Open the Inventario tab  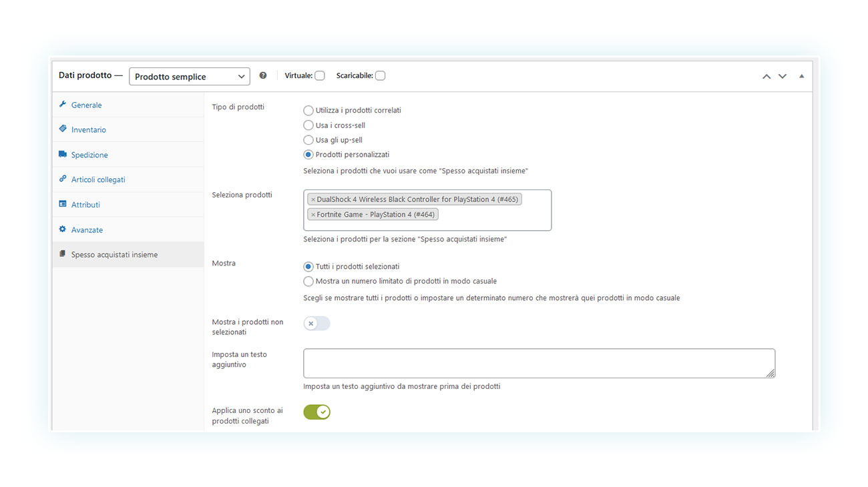[128, 129]
